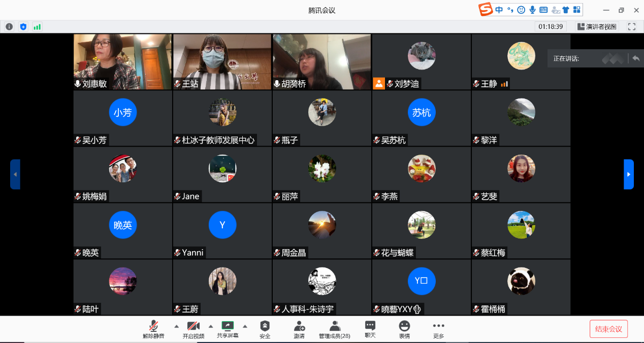Invite participants using 邀请
The height and width of the screenshot is (343, 644).
(299, 329)
